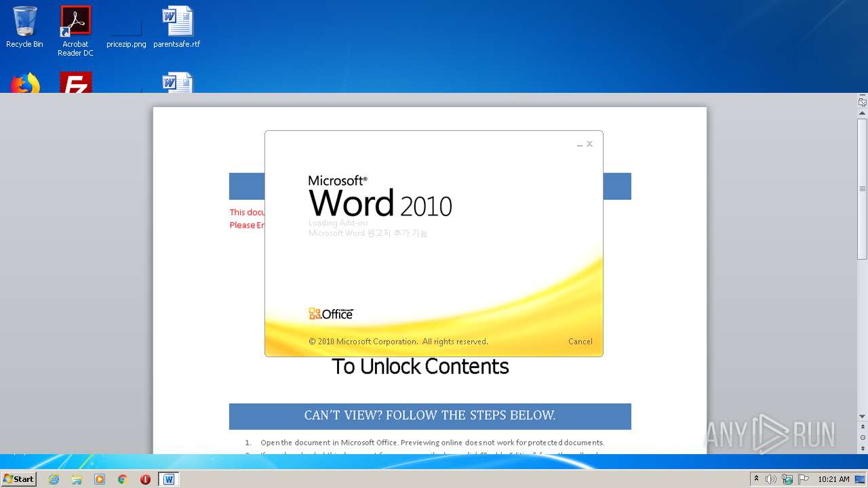Select the Acrobat Reader DC desktop shortcut
This screenshot has width=868, height=488.
(x=75, y=31)
